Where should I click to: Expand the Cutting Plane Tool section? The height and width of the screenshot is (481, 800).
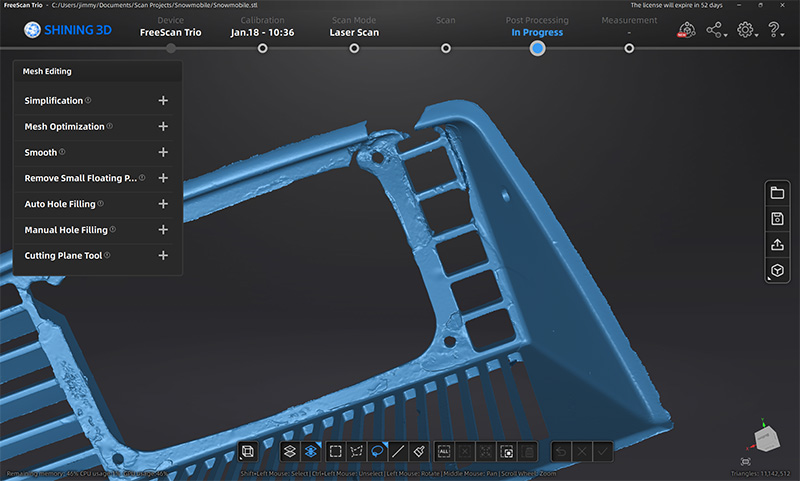163,256
